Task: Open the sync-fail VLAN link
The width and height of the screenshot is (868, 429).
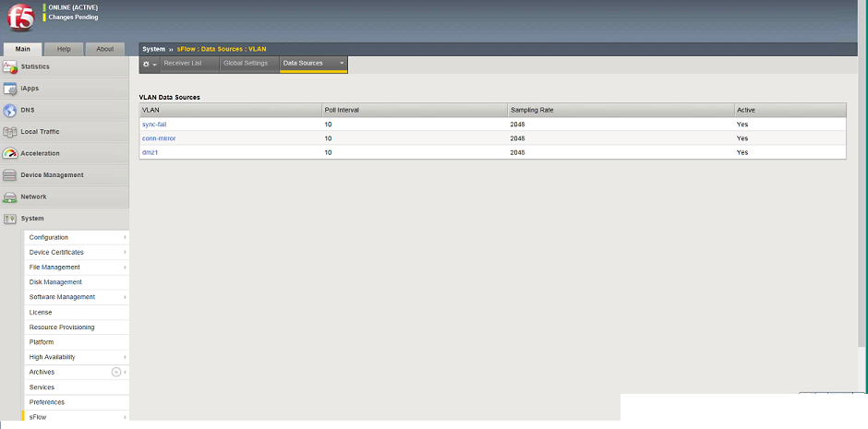Action: click(x=154, y=125)
